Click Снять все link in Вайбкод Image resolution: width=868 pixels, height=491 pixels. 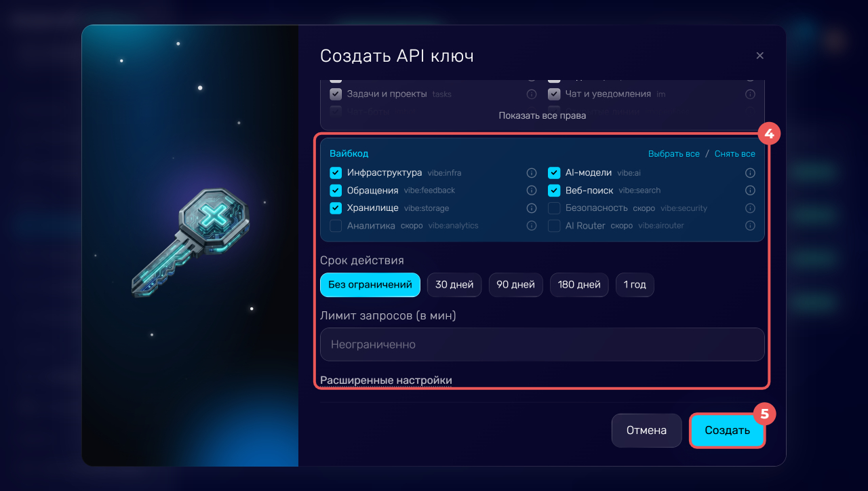pos(735,154)
